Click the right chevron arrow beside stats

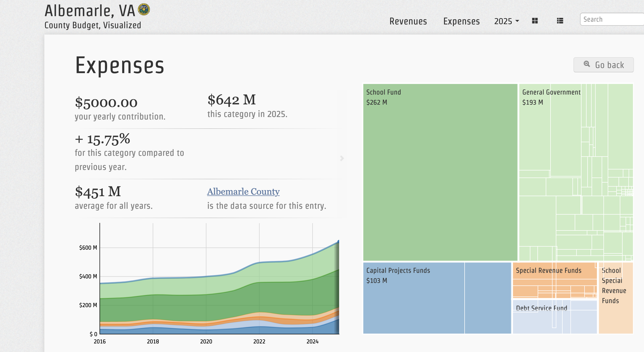(x=342, y=158)
